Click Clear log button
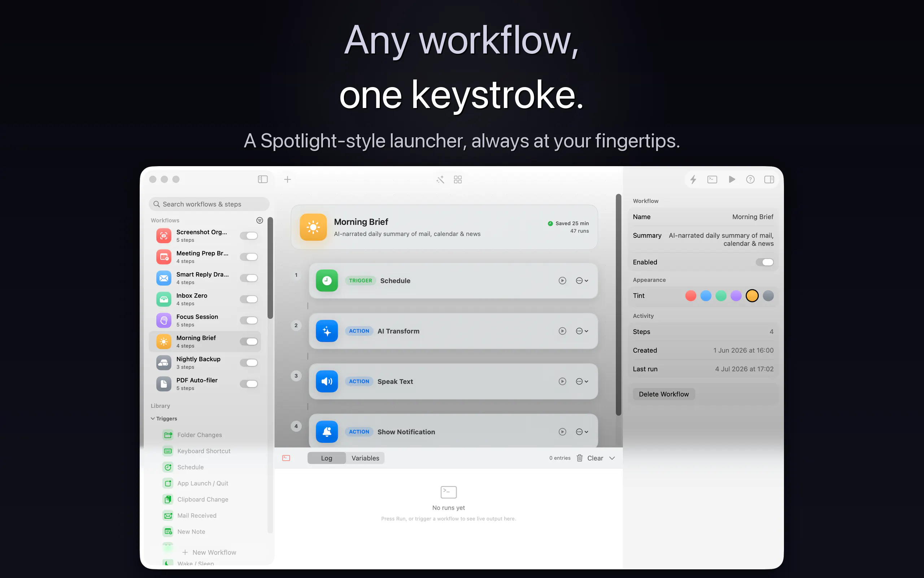Screen dimensions: 924x578 point(595,458)
